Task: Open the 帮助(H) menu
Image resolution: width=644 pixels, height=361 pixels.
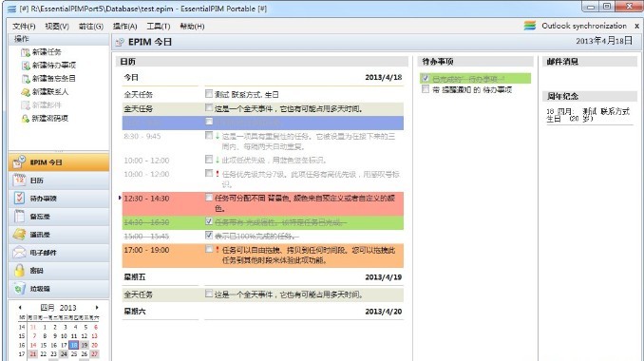Action: click(192, 27)
